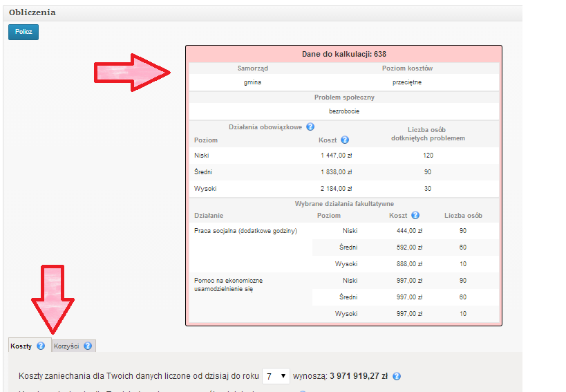The image size is (566, 392).
Task: Open help icon on the Korzyści tab
Action: pyautogui.click(x=88, y=346)
